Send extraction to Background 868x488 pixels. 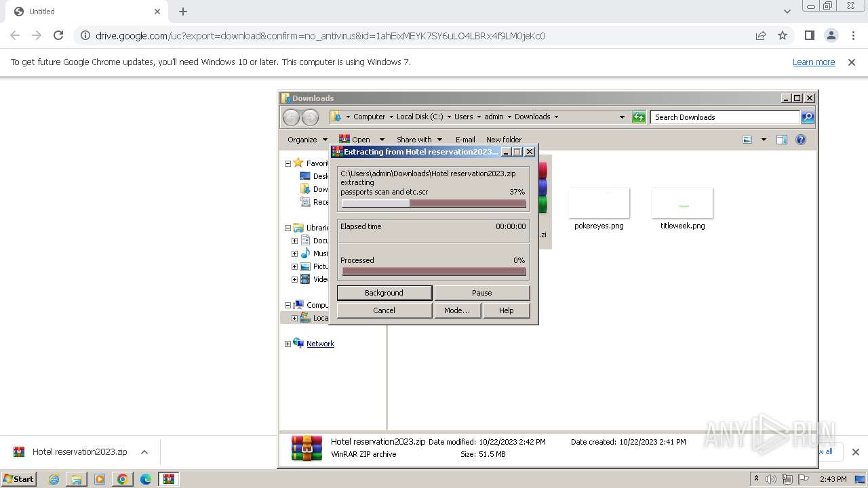tap(384, 293)
